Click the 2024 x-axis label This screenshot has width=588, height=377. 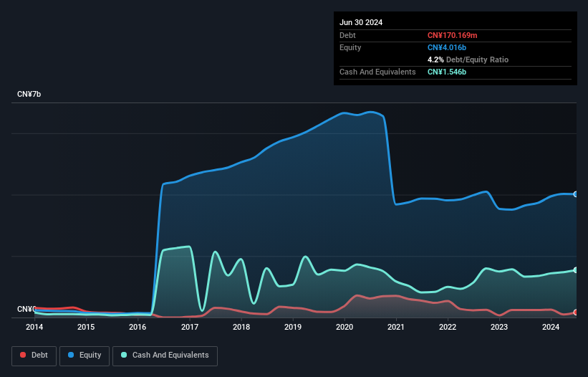551,327
